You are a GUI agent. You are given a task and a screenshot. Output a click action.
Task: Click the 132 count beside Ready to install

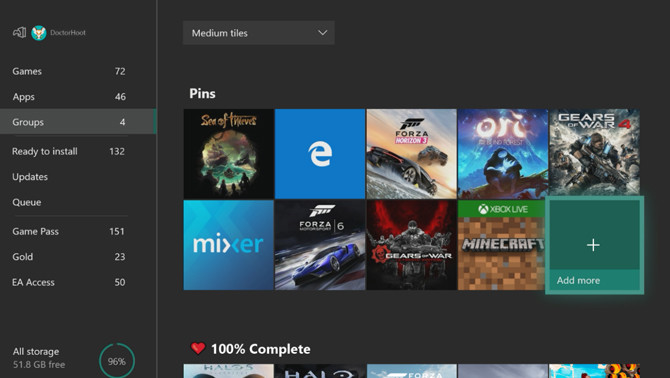click(x=117, y=151)
